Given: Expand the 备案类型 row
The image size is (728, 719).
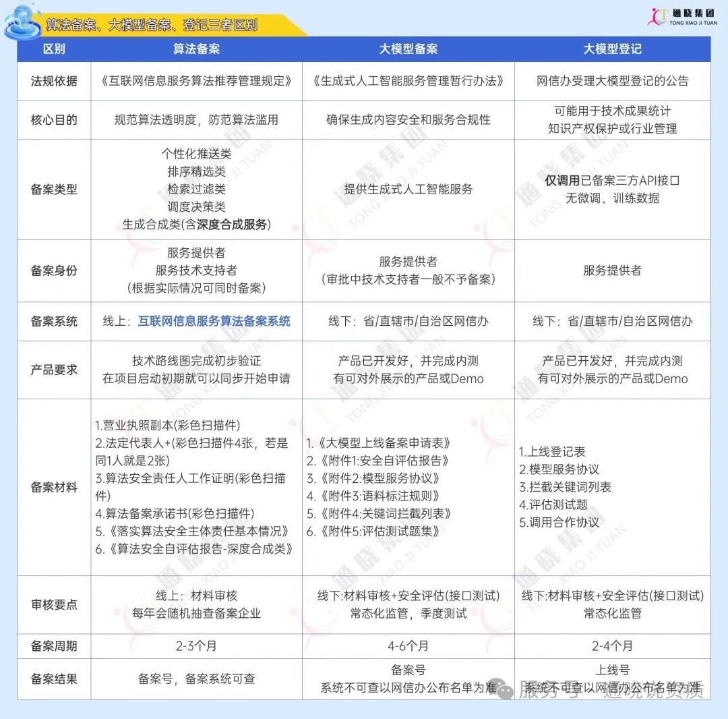Looking at the screenshot, I should click(x=53, y=190).
